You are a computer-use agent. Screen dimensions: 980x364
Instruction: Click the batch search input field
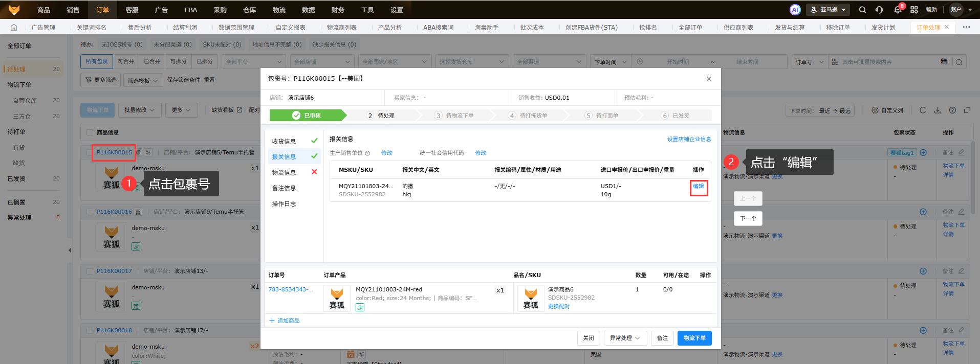[x=888, y=62]
